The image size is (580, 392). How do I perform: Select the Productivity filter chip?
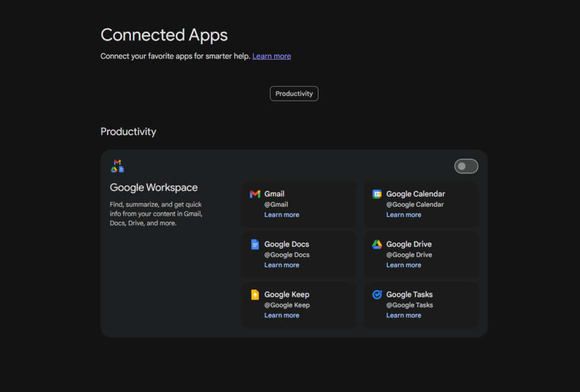pos(294,93)
